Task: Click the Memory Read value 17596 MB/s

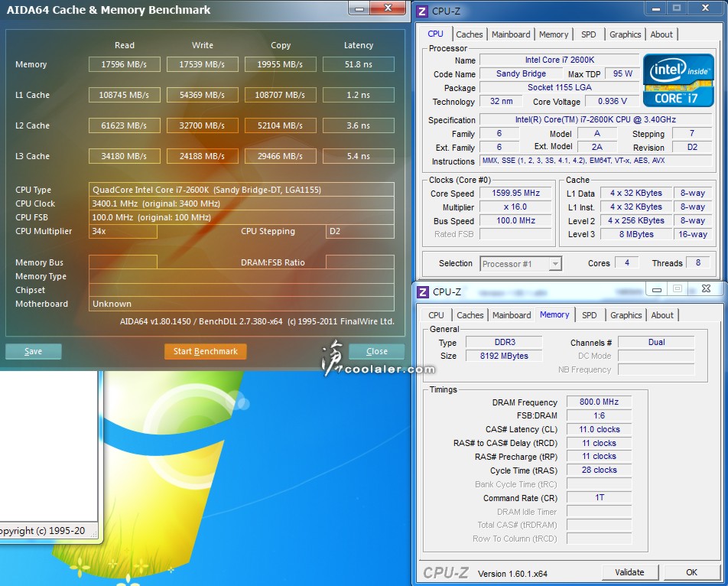Action: (x=125, y=64)
